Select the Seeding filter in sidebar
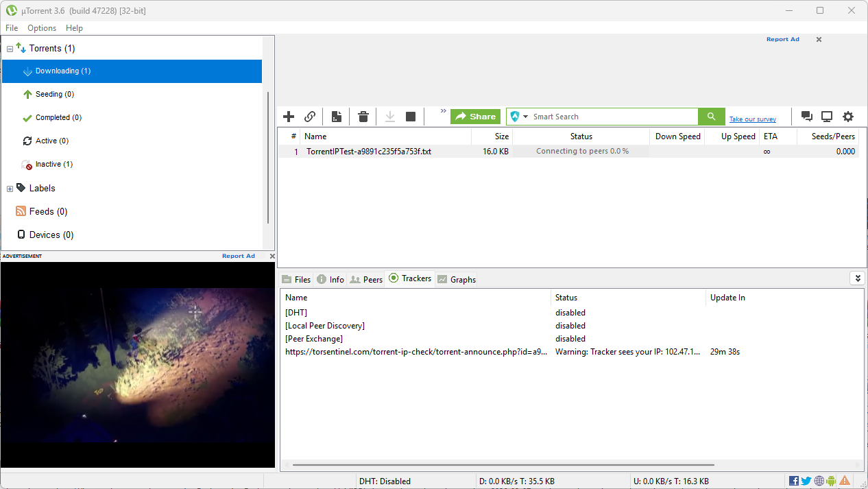The height and width of the screenshot is (489, 868). coord(53,94)
